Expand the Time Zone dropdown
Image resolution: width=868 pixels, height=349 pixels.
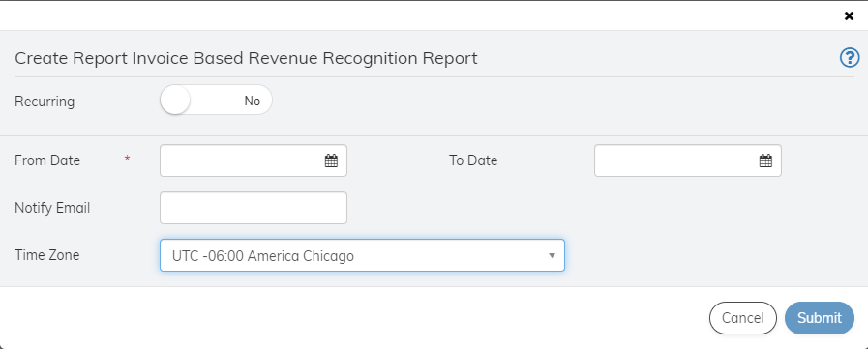point(362,255)
